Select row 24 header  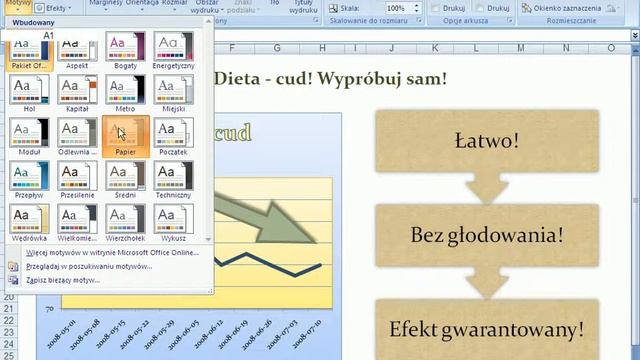pos(9,344)
